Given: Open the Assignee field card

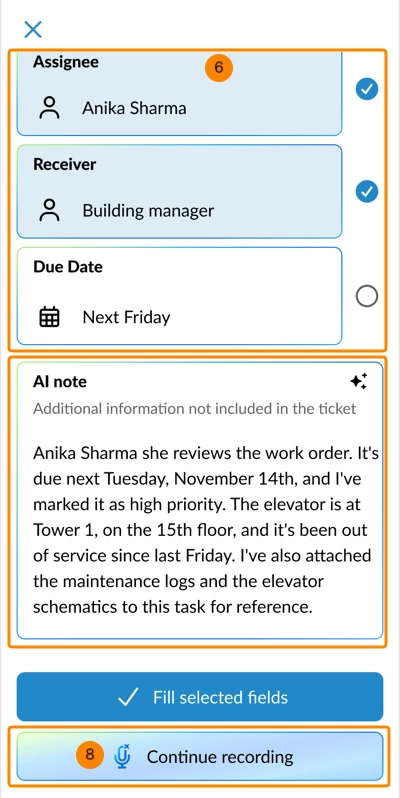Looking at the screenshot, I should [x=180, y=94].
